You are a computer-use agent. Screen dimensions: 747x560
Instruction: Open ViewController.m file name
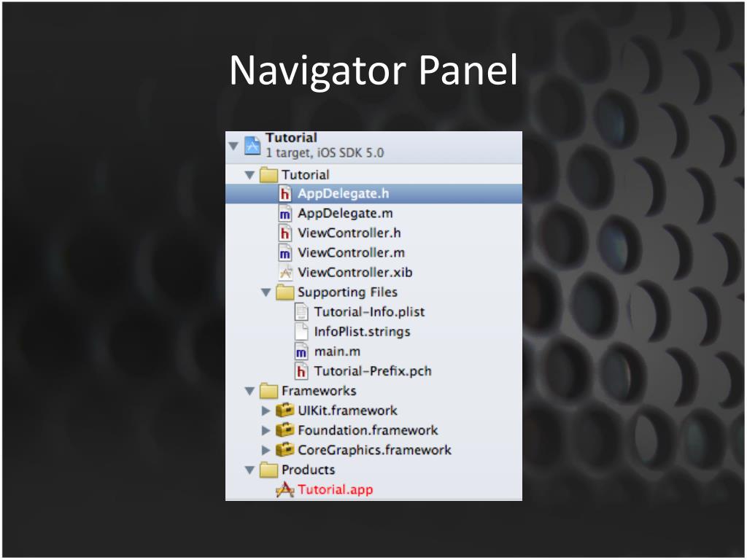[351, 253]
